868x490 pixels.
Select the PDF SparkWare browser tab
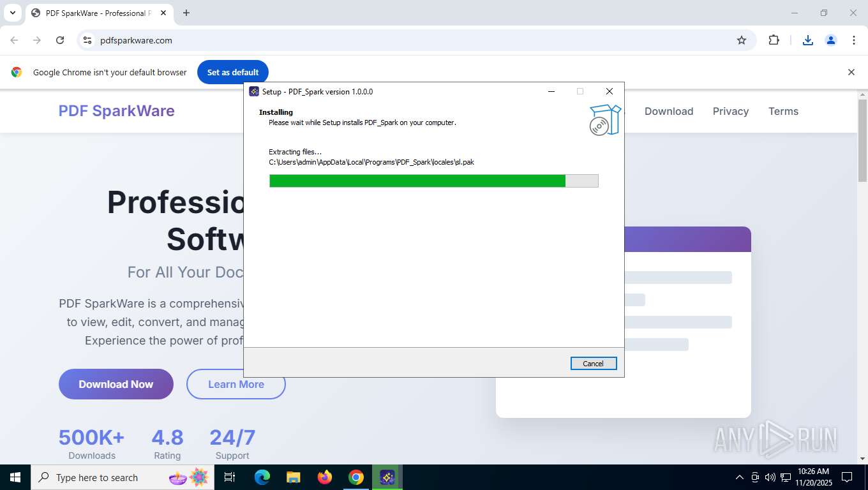98,13
